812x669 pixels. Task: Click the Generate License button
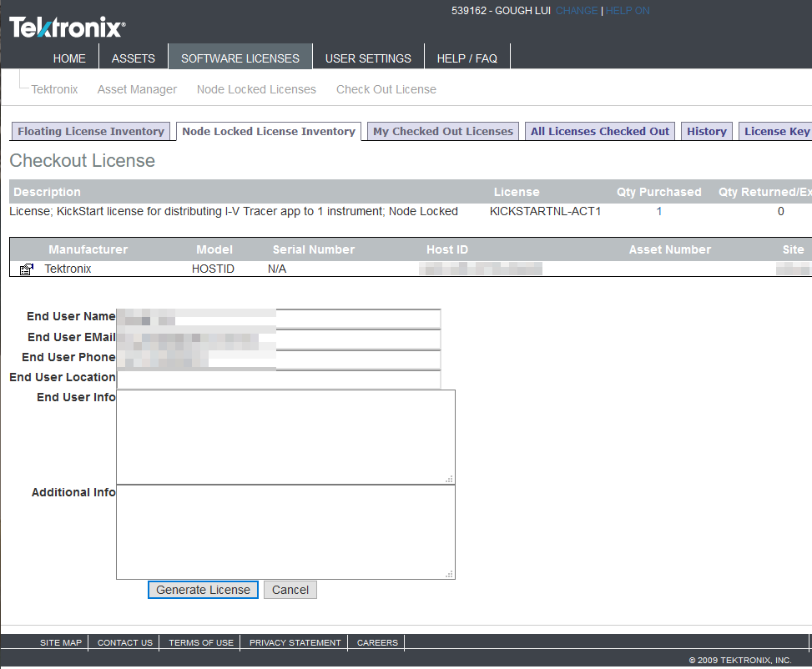[x=203, y=590]
